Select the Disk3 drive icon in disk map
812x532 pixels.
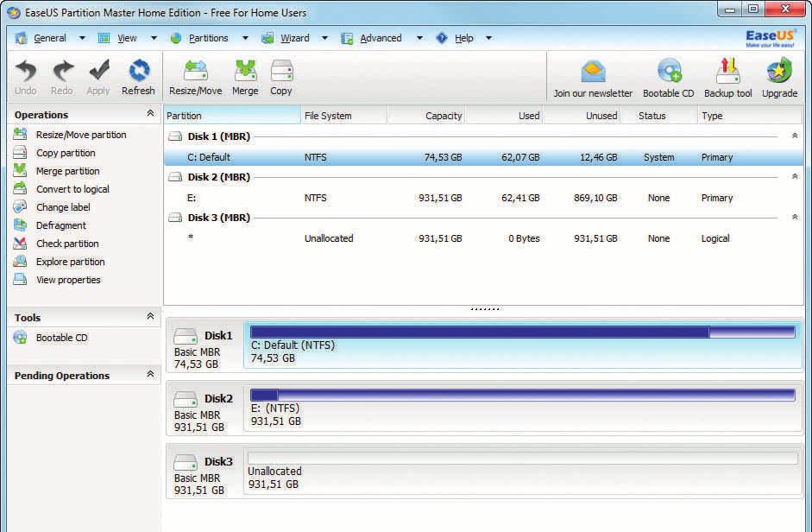(186, 462)
